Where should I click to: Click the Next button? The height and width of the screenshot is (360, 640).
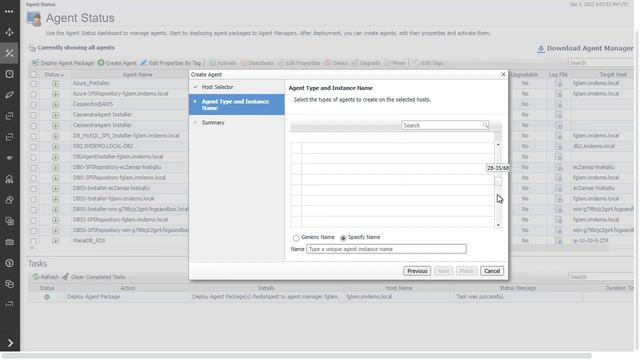point(443,271)
